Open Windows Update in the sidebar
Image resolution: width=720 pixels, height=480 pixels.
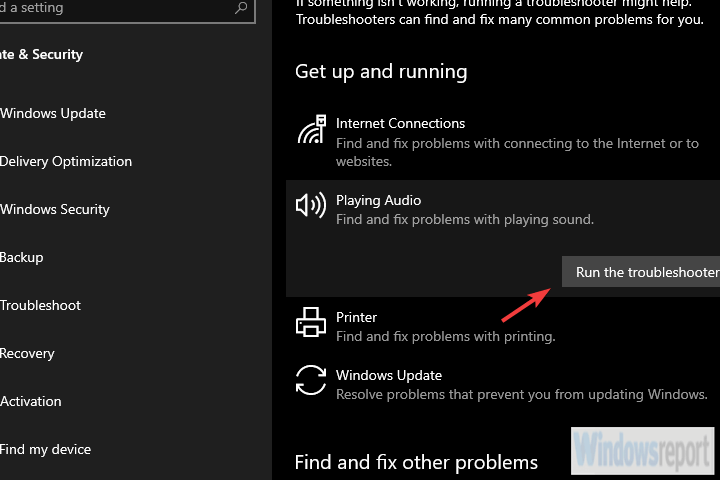(53, 113)
